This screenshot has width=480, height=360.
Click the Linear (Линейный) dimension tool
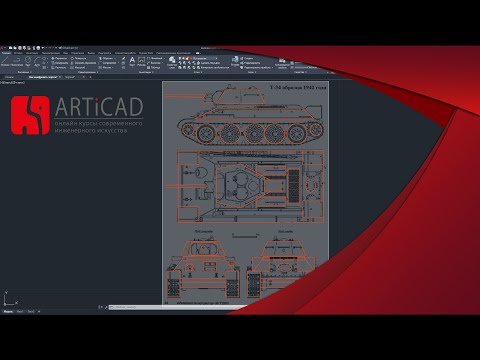click(x=155, y=58)
